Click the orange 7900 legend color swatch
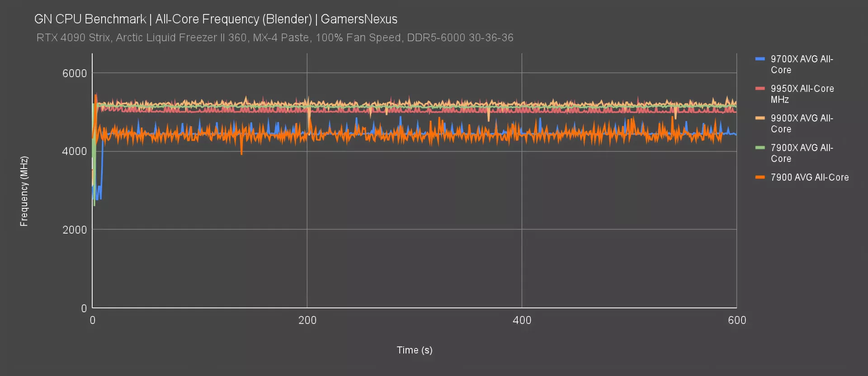The height and width of the screenshot is (376, 868). [x=760, y=177]
